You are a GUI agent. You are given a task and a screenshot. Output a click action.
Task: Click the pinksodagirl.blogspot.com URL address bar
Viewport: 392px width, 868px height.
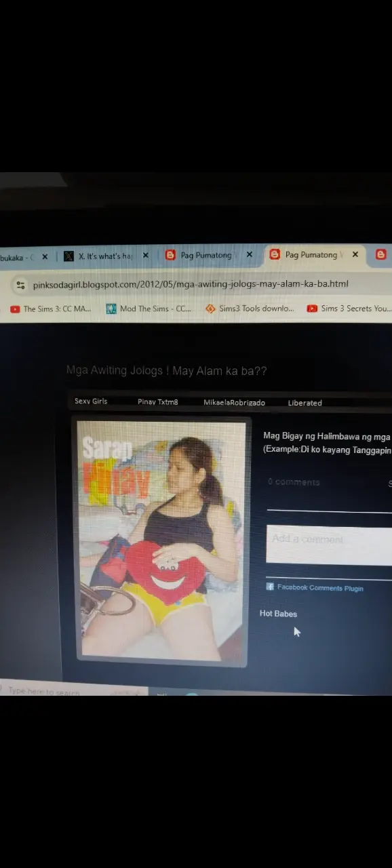tap(191, 284)
